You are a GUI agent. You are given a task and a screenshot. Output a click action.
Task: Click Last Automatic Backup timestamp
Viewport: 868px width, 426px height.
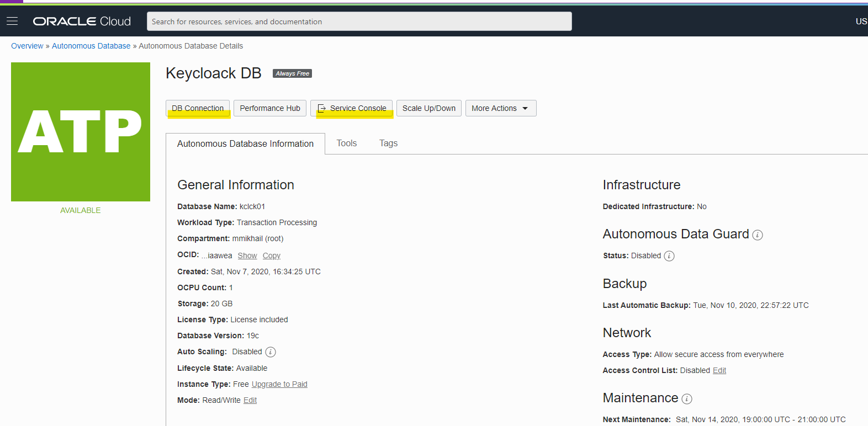click(751, 305)
